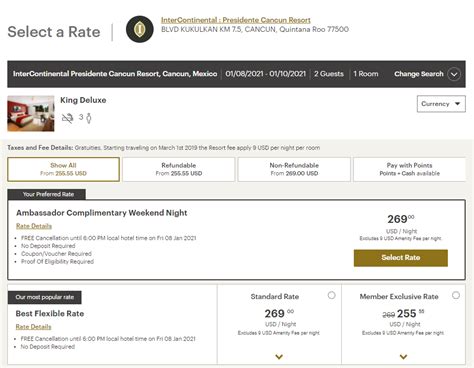The image size is (474, 368).
Task: Open Rate Details for Best Flexible Rate
Action: click(33, 327)
